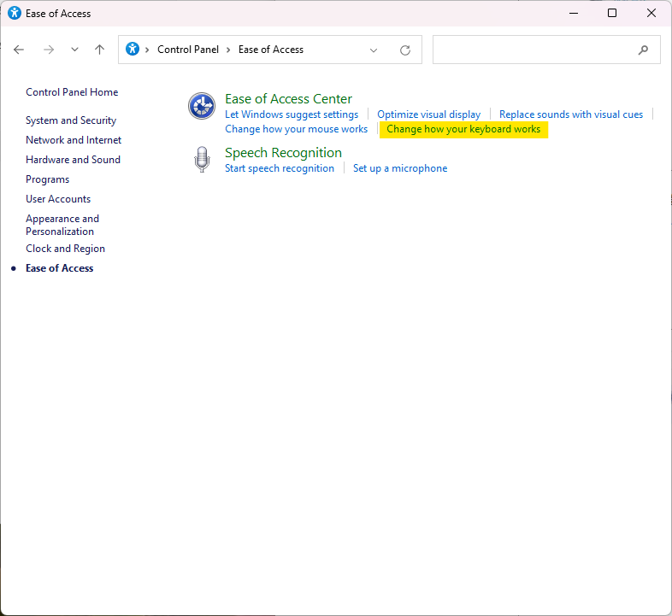This screenshot has height=616, width=672.
Task: Refresh the Ease of Access page
Action: (x=405, y=50)
